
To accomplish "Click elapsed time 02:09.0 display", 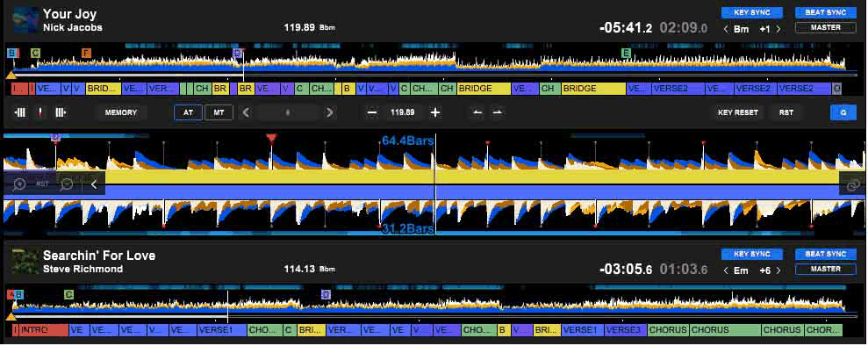I will point(683,28).
